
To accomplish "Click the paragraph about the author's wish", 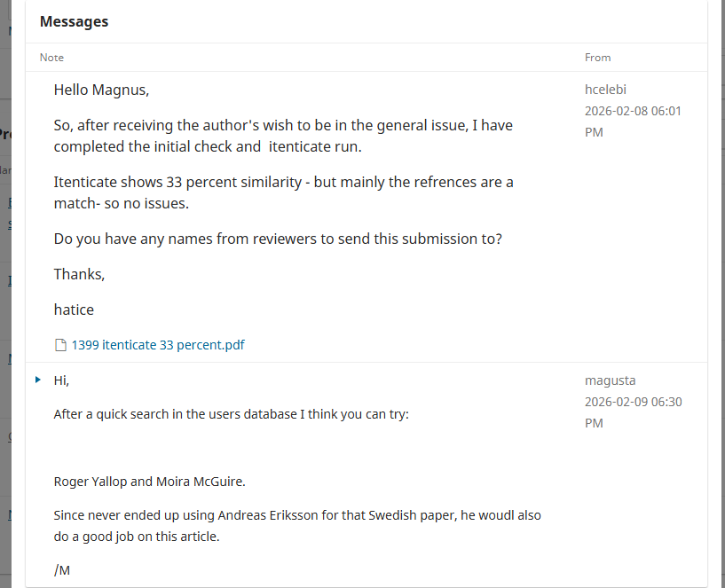I will point(283,136).
